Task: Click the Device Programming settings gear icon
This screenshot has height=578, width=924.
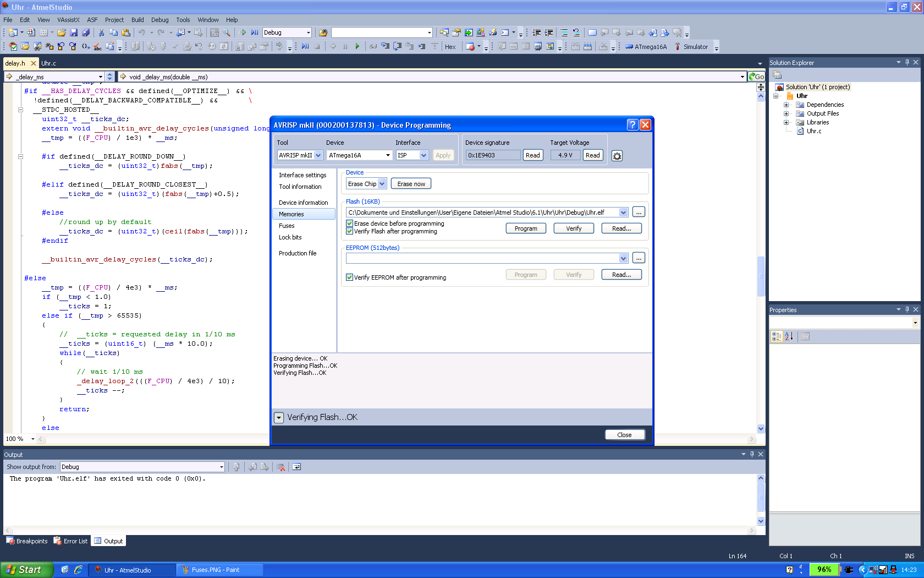Action: point(617,156)
